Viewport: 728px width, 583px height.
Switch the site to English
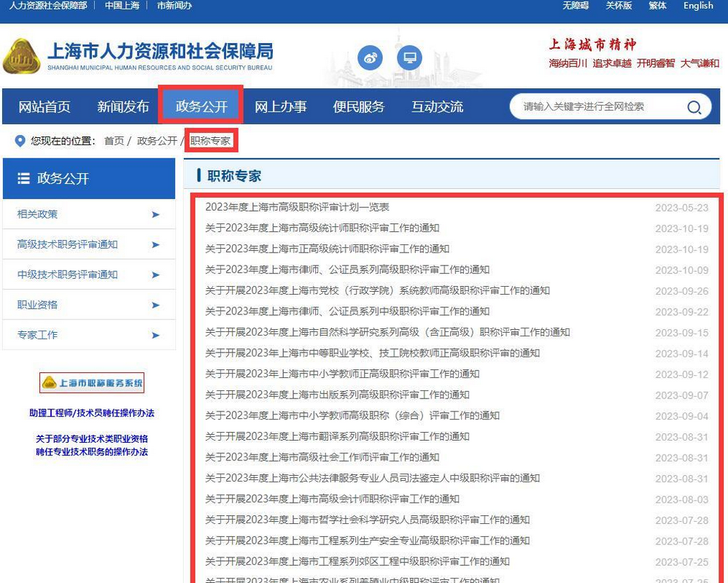click(698, 6)
